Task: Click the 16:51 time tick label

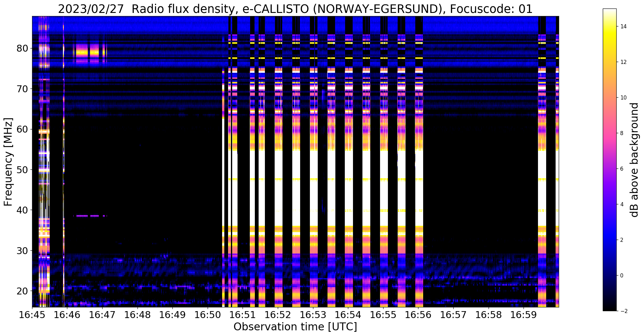Action: [x=243, y=315]
